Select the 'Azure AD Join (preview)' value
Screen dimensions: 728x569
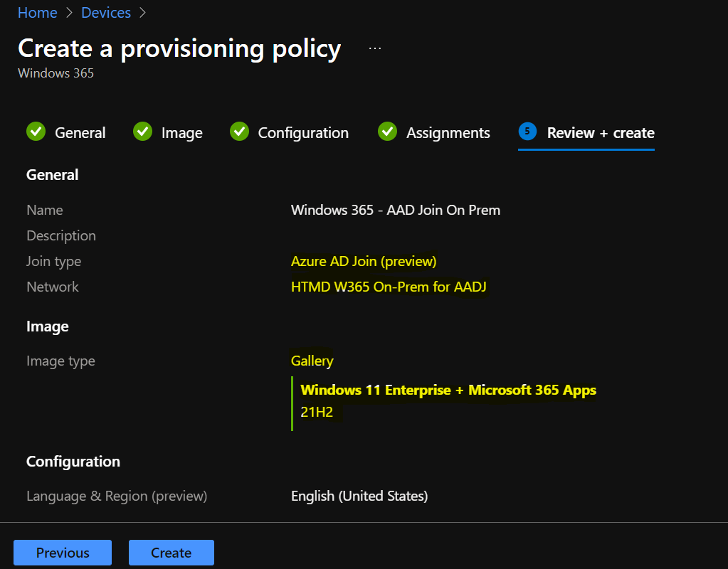coord(364,261)
